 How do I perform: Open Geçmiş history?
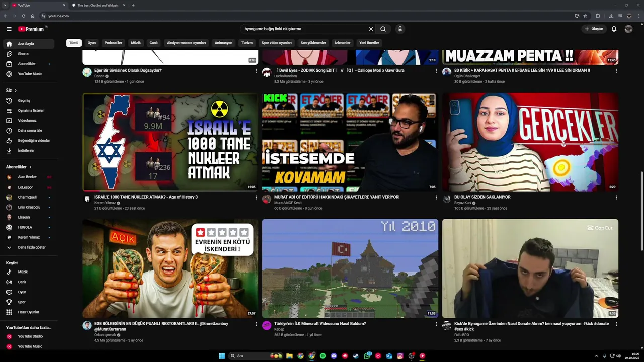click(29, 100)
